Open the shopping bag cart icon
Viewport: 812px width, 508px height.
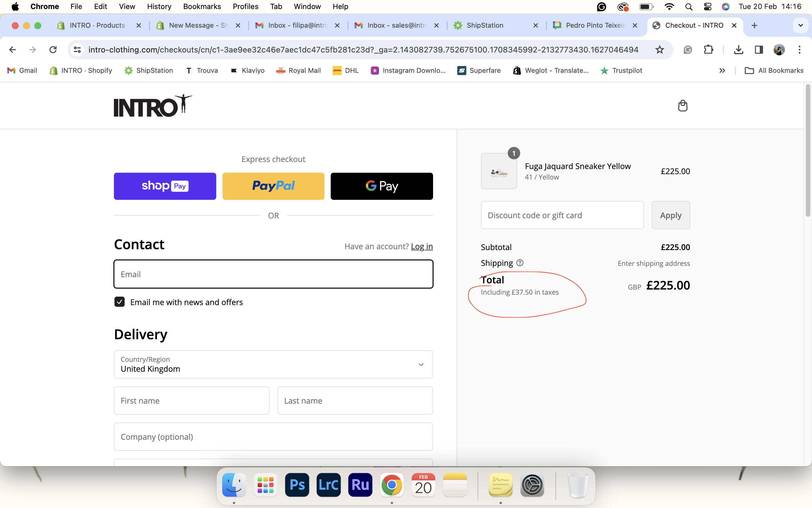tap(683, 106)
